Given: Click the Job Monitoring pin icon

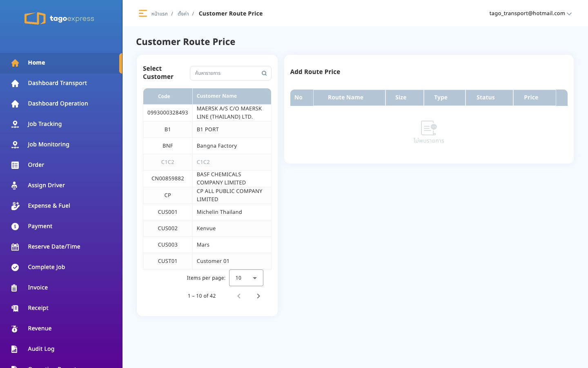Looking at the screenshot, I should tap(15, 145).
